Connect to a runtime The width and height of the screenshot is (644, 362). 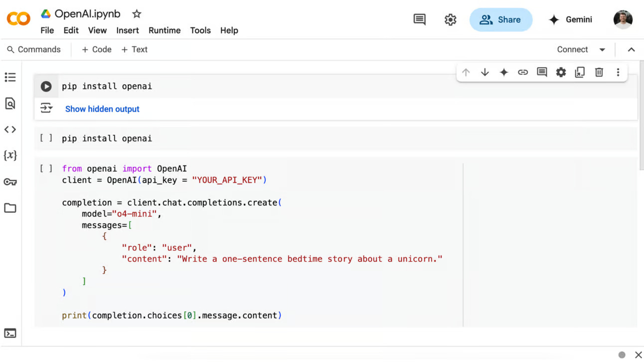point(572,49)
